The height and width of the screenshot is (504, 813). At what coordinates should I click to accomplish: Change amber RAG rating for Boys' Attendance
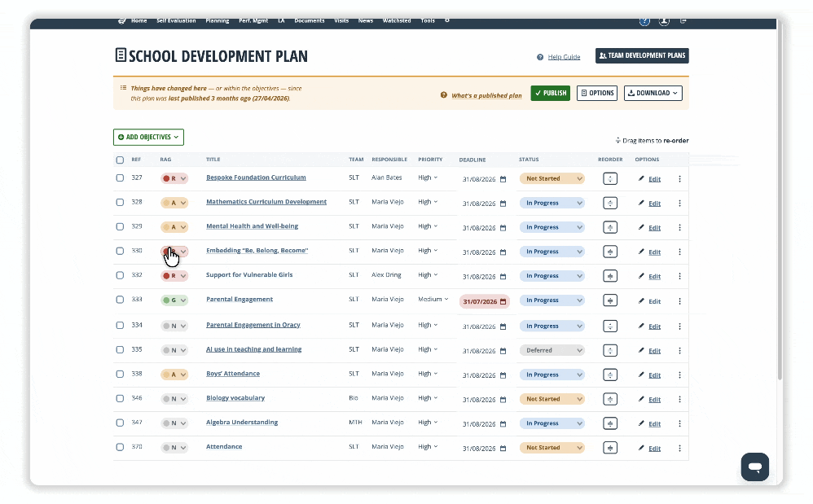coord(174,375)
